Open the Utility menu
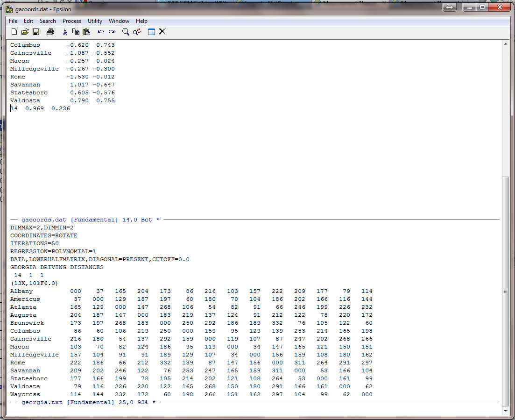Viewport: 515px width, 420px height. 95,21
